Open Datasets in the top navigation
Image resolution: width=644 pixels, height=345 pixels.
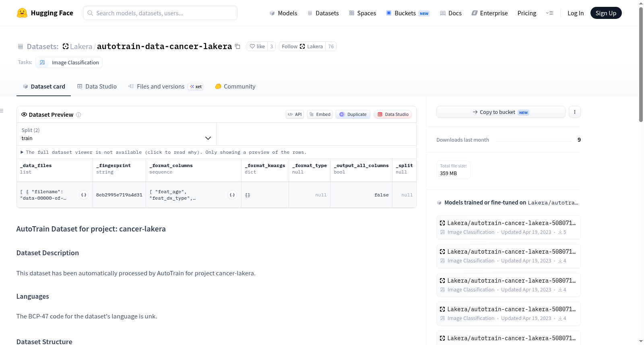point(323,13)
